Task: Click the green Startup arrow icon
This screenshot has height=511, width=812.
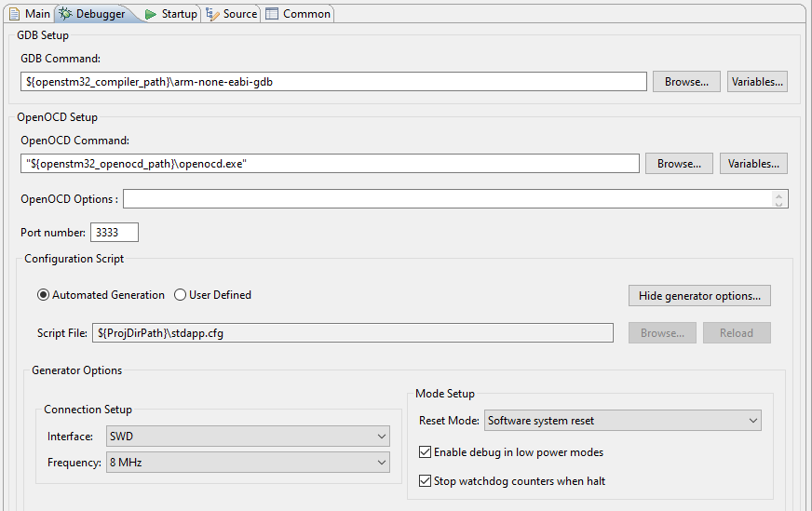Action: pos(150,14)
